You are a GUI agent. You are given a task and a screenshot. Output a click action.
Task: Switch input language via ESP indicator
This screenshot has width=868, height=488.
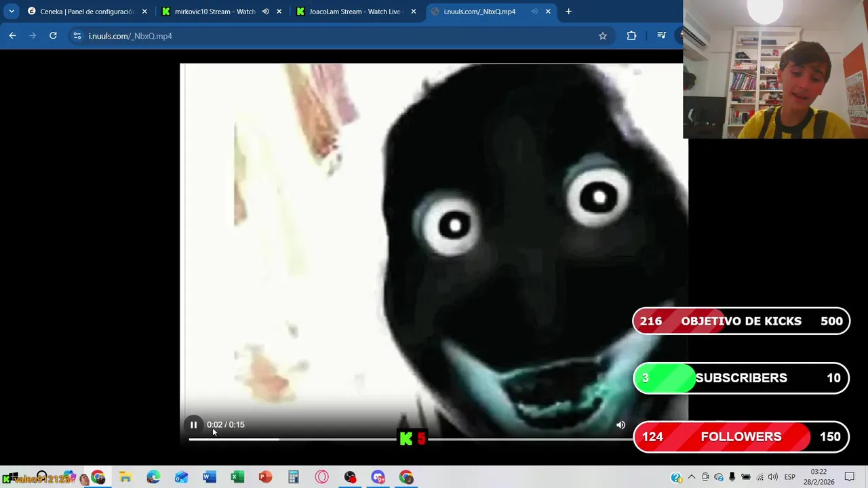(x=790, y=477)
